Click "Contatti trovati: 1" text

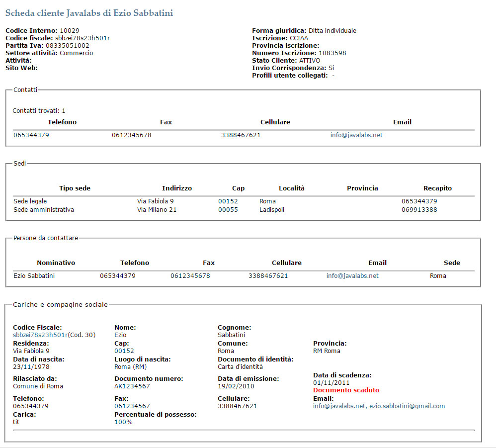(39, 111)
